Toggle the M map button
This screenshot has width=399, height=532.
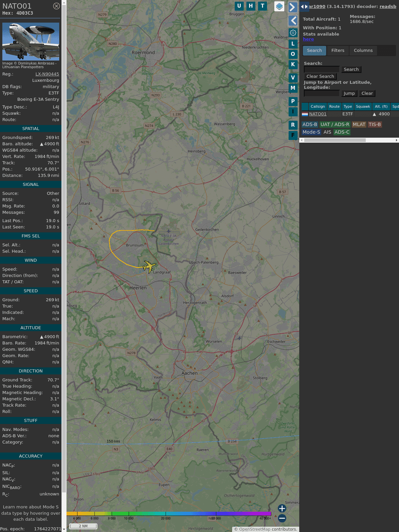pyautogui.click(x=293, y=88)
